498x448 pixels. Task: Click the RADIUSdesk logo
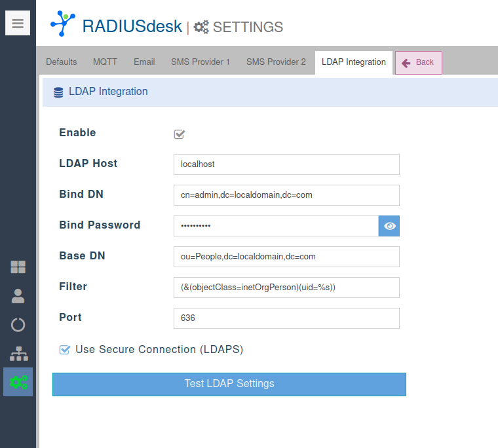click(x=63, y=24)
